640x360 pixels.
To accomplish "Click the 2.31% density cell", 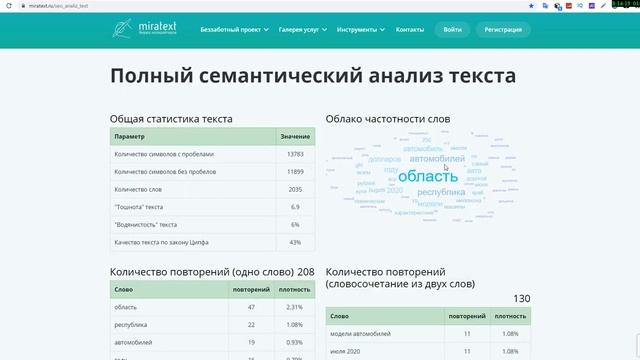I will [294, 307].
